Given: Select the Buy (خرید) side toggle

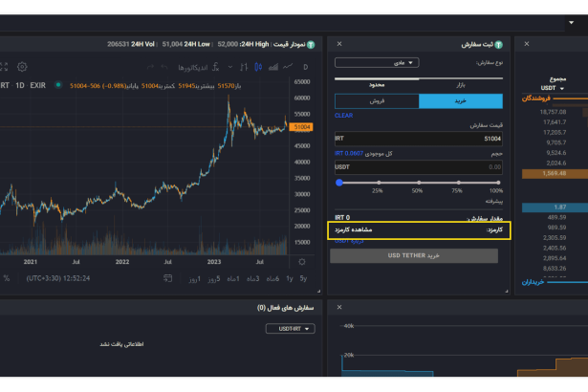Looking at the screenshot, I should tap(460, 101).
